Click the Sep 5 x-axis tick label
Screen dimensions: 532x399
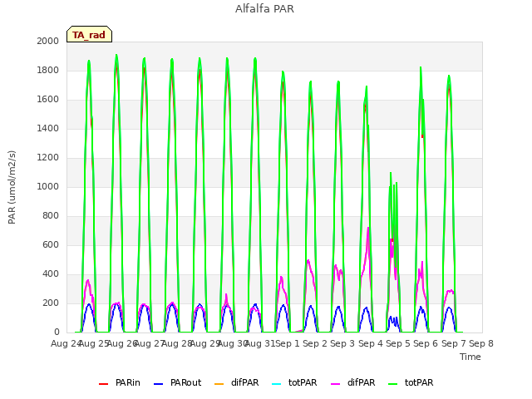398,343
